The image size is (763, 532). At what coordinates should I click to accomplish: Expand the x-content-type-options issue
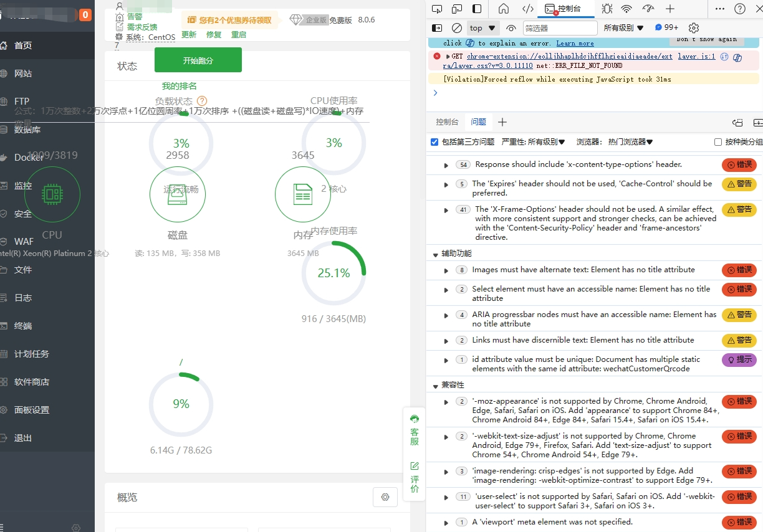coord(446,165)
